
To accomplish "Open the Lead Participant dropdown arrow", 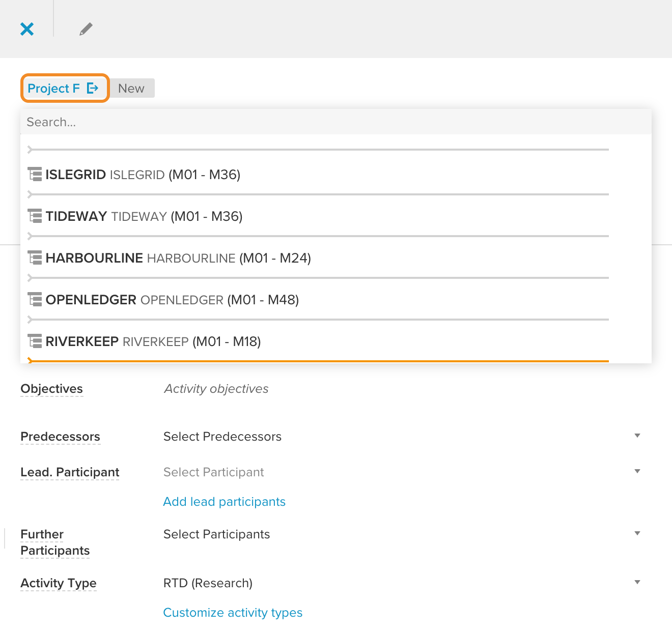I will coord(637,471).
